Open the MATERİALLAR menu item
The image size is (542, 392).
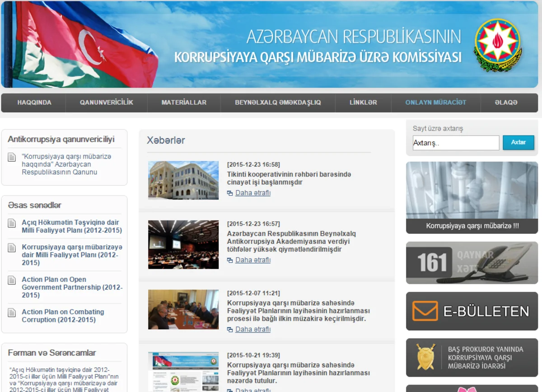point(184,103)
